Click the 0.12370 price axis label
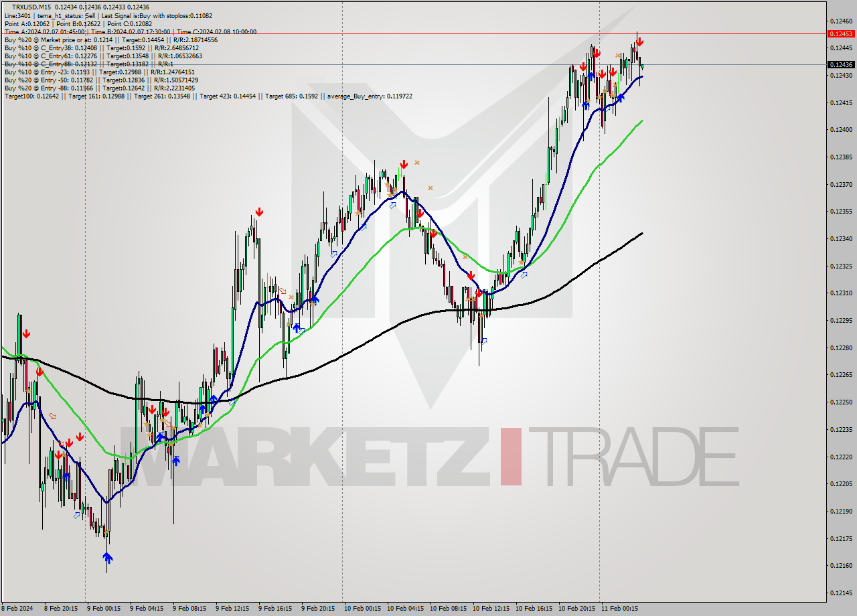This screenshot has width=857, height=616. pyautogui.click(x=840, y=184)
